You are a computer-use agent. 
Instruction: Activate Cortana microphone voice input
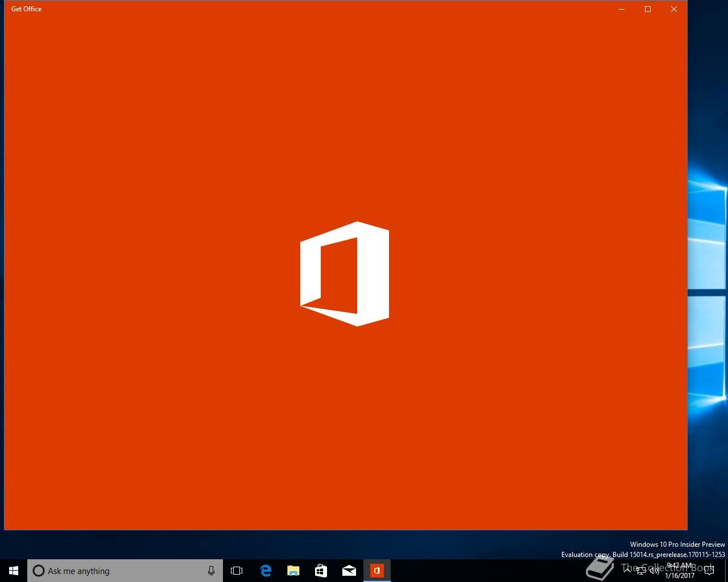(x=211, y=571)
